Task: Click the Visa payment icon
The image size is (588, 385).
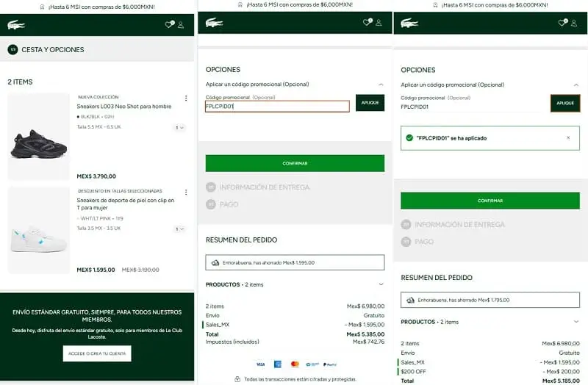Action: 260,364
